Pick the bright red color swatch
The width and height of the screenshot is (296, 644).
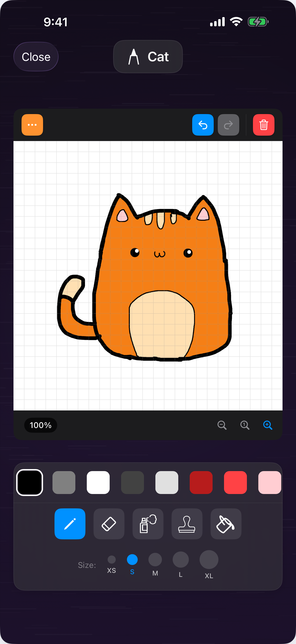click(235, 483)
